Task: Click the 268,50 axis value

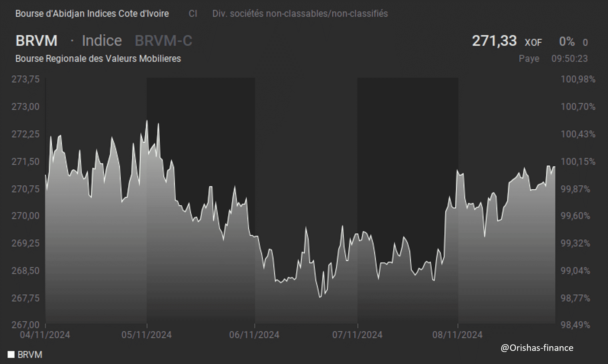Action: pyautogui.click(x=26, y=271)
